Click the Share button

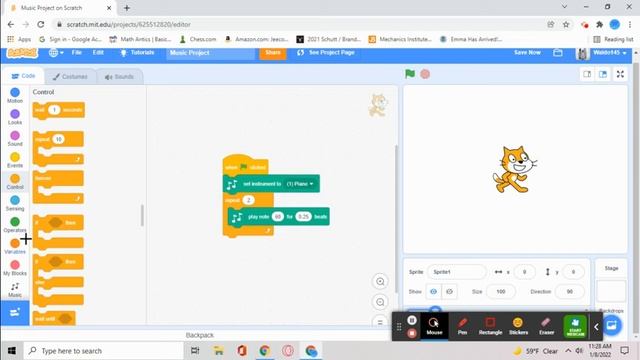coord(273,53)
